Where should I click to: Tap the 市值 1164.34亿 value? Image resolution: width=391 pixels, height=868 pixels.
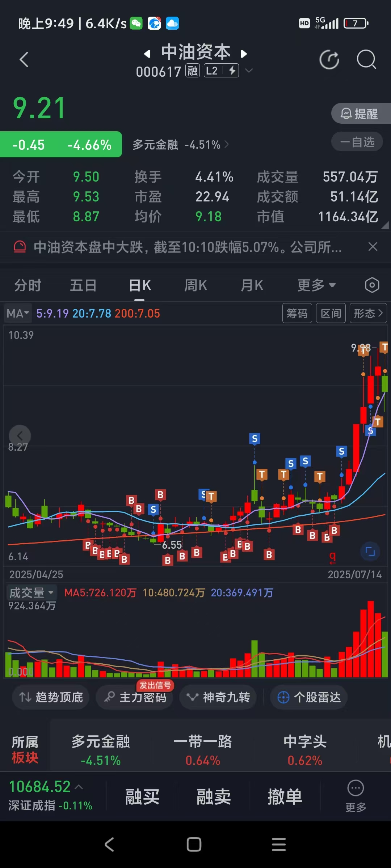[x=348, y=217]
